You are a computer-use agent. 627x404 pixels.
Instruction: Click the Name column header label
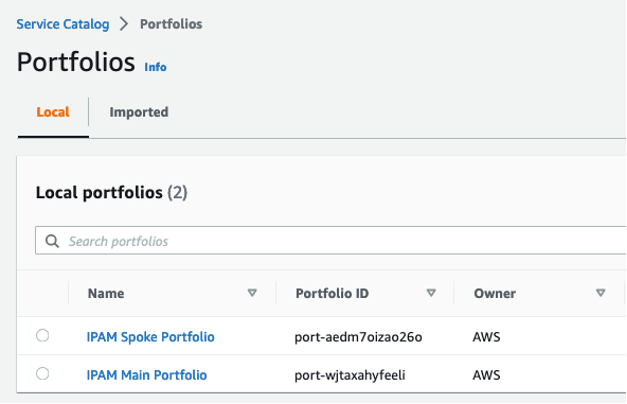[x=105, y=293]
